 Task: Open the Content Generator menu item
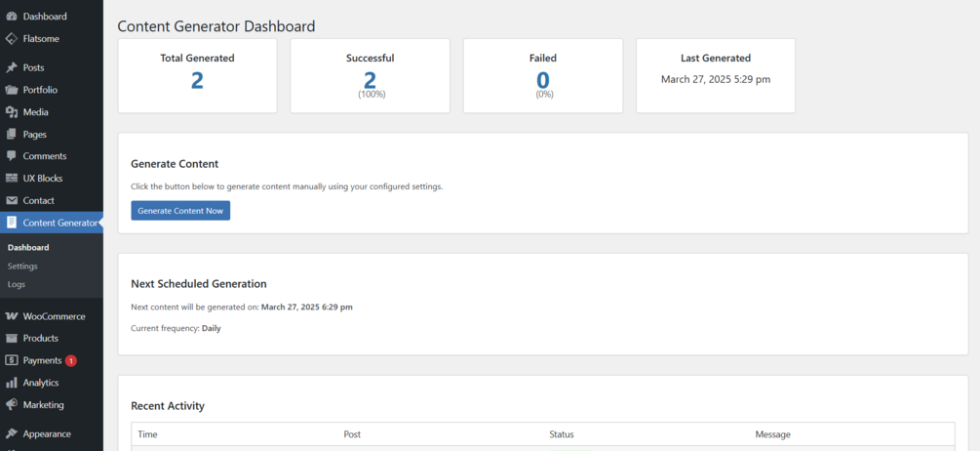[59, 223]
